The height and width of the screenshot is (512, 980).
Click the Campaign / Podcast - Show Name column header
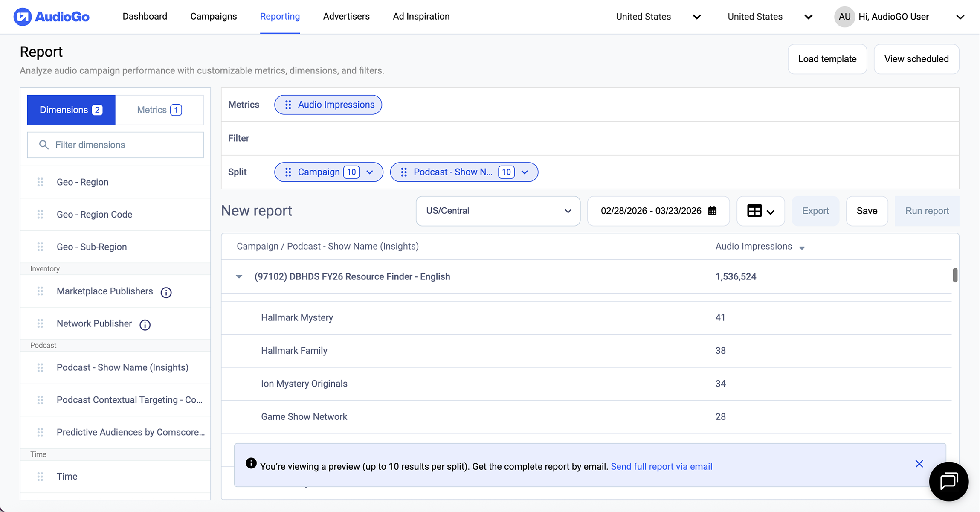click(328, 246)
